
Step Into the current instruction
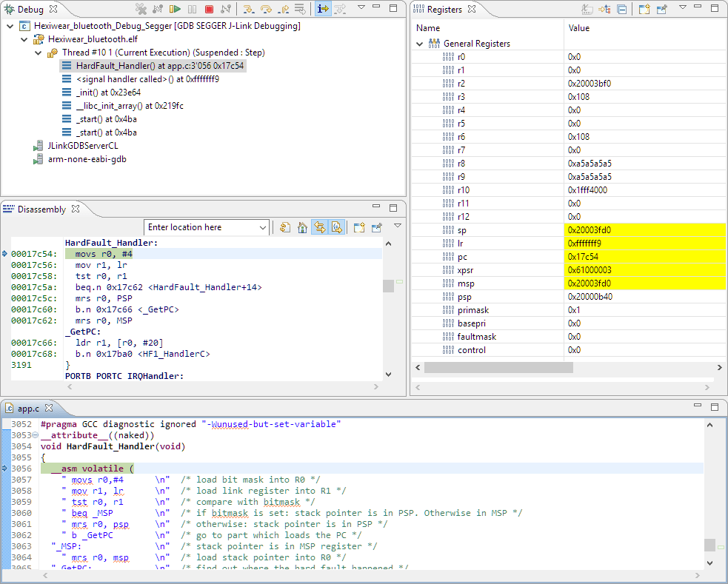(250, 10)
